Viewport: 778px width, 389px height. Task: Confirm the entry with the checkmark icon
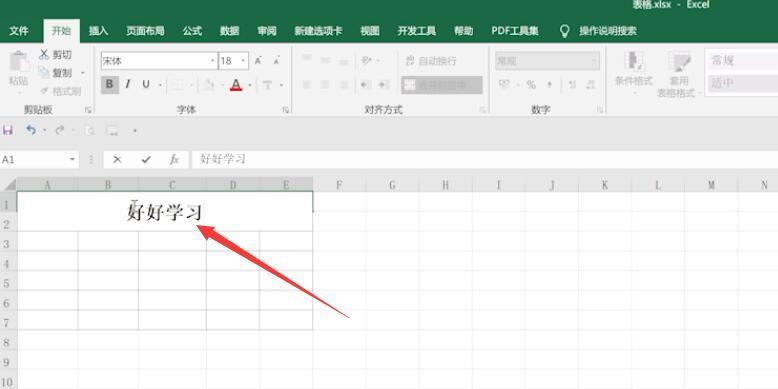click(x=146, y=159)
